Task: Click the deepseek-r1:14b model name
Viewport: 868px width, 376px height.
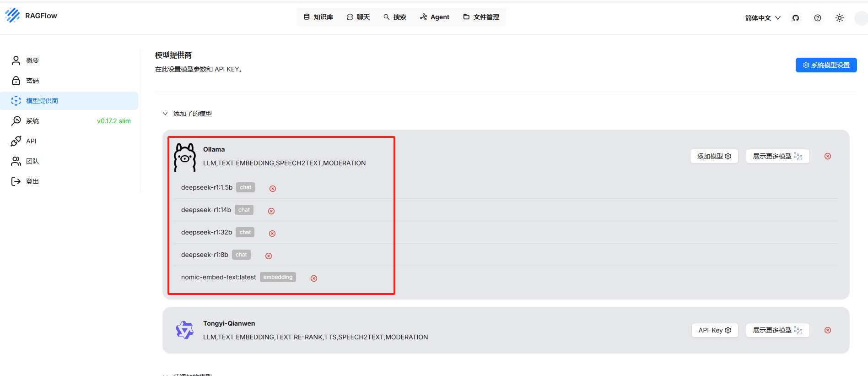Action: (206, 210)
